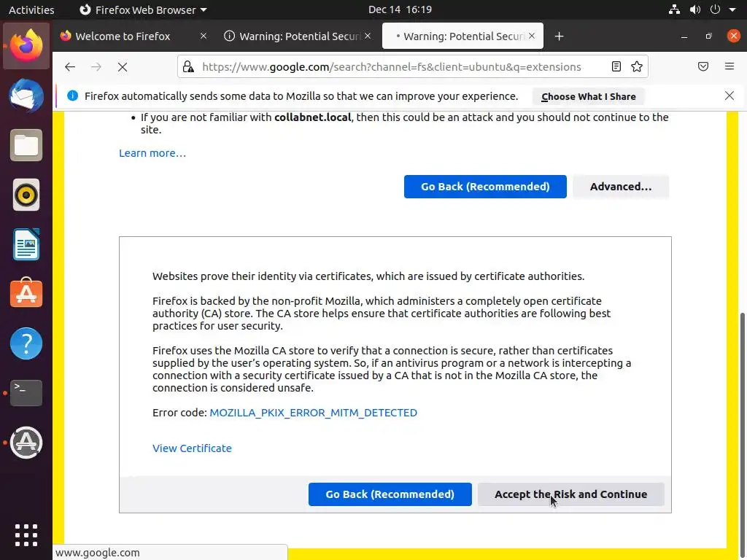This screenshot has width=747, height=560.
Task: Open the MOZILLA_PKIX_ERROR_MITM_DETECTED error code link
Action: coord(313,413)
